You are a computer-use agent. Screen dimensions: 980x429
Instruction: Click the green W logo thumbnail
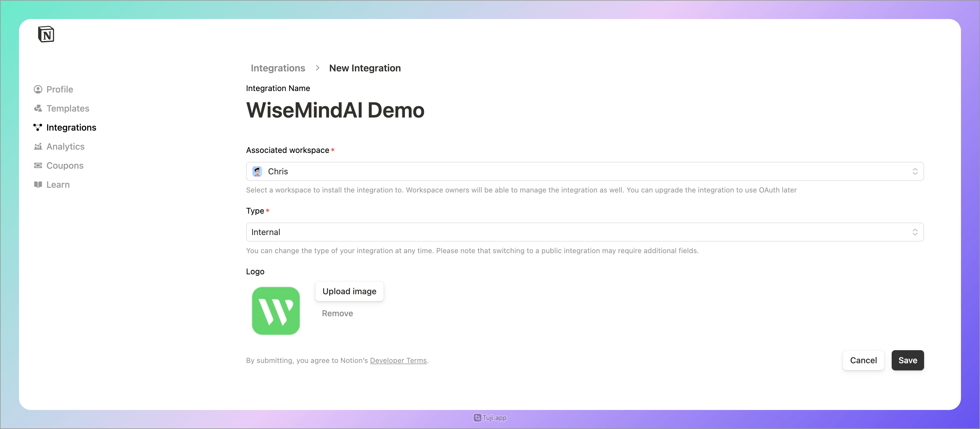point(275,311)
